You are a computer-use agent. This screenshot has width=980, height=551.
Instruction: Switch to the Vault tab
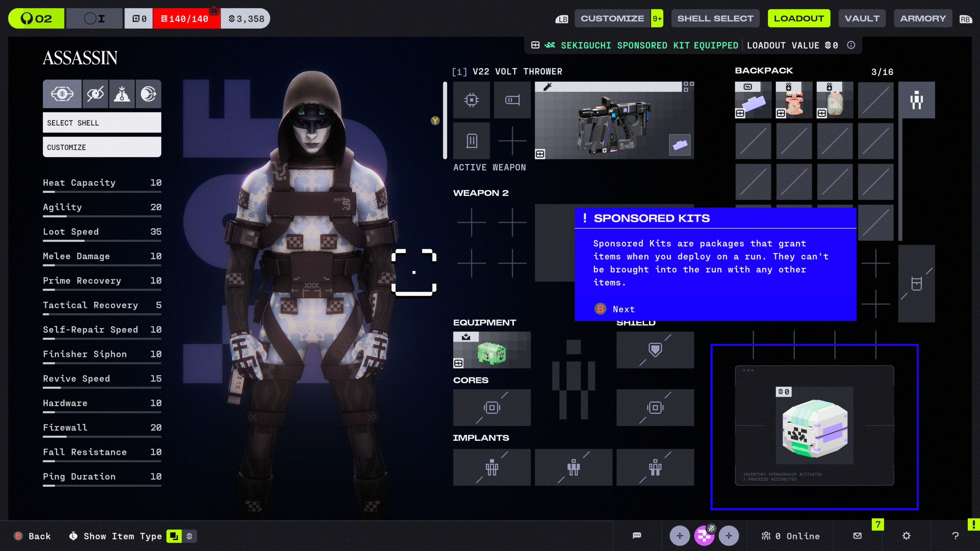tap(862, 18)
